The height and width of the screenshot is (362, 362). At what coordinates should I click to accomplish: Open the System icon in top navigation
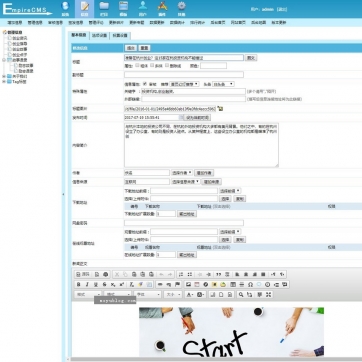pyautogui.click(x=65, y=9)
